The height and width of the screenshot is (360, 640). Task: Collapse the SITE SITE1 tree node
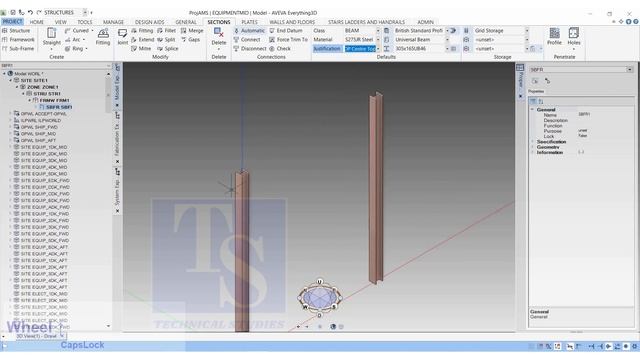click(x=11, y=80)
